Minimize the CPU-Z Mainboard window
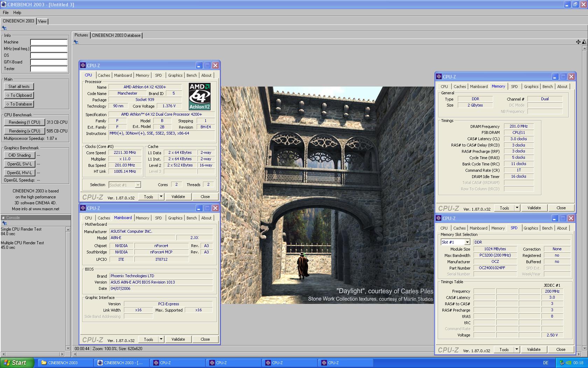The height and width of the screenshot is (368, 588). [199, 208]
